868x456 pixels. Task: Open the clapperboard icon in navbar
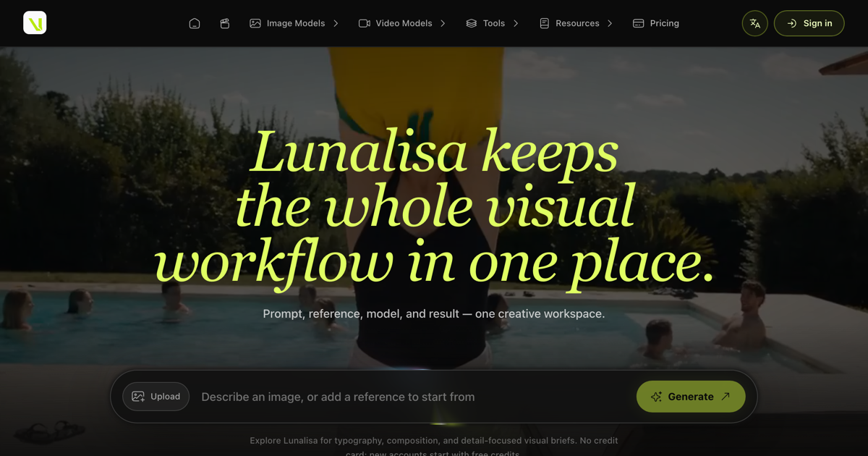pyautogui.click(x=225, y=23)
